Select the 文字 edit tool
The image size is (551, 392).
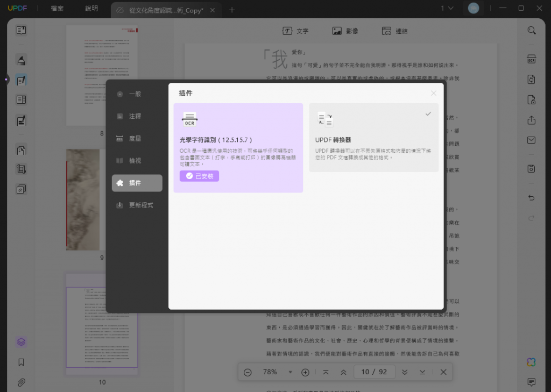[x=295, y=31]
